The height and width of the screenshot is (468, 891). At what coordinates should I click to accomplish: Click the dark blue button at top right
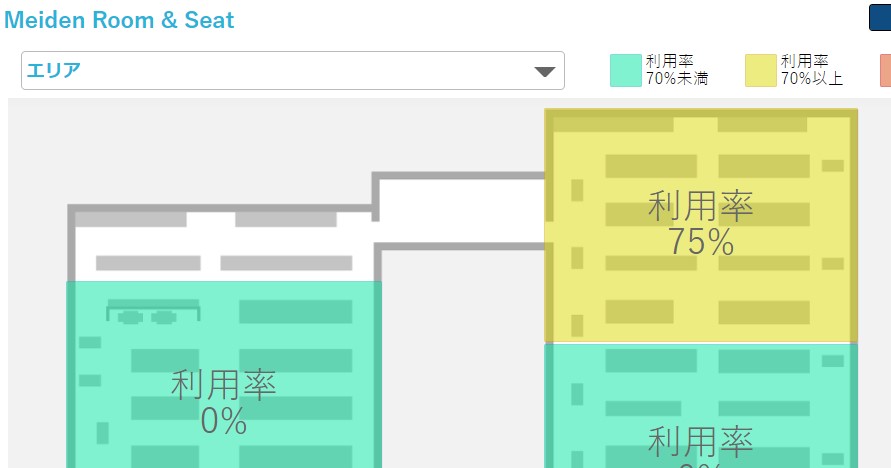[880, 18]
